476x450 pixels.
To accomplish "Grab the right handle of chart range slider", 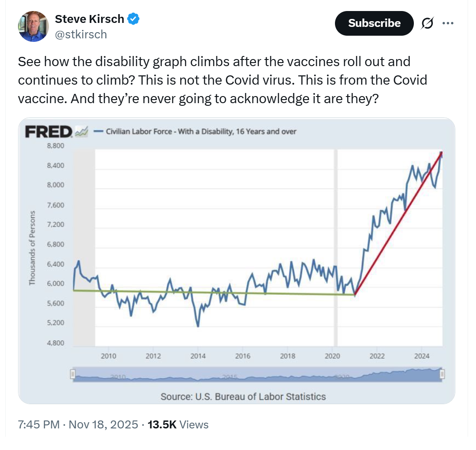I will pos(442,374).
